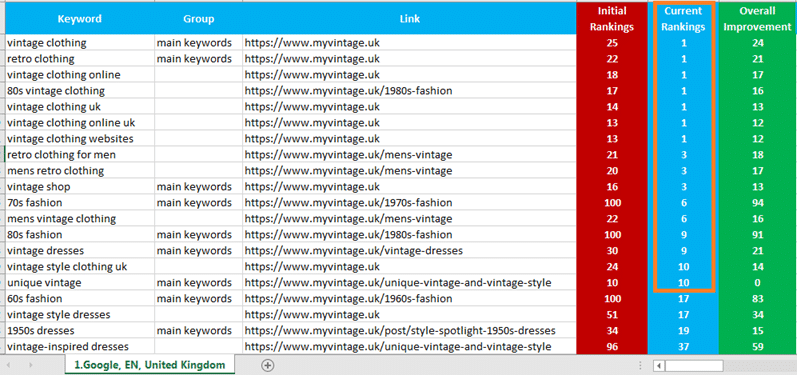Open the '1.Google, EN, United Kingdom' sheet tab
The width and height of the screenshot is (797, 375).
[x=149, y=364]
